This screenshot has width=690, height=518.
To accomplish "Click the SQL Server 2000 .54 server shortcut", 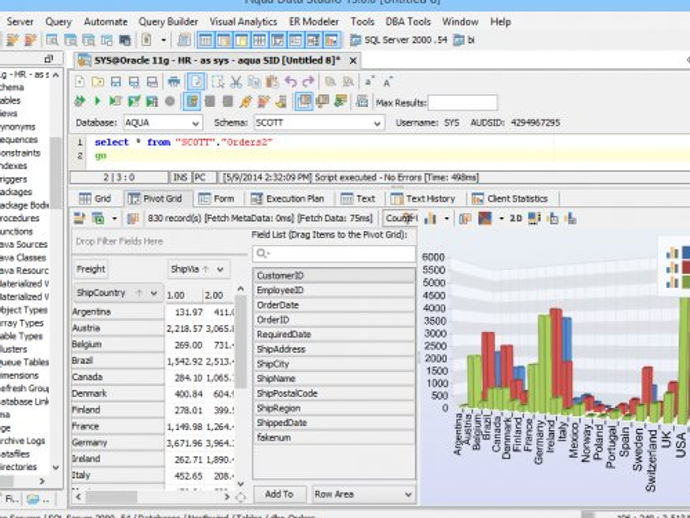I will point(399,40).
